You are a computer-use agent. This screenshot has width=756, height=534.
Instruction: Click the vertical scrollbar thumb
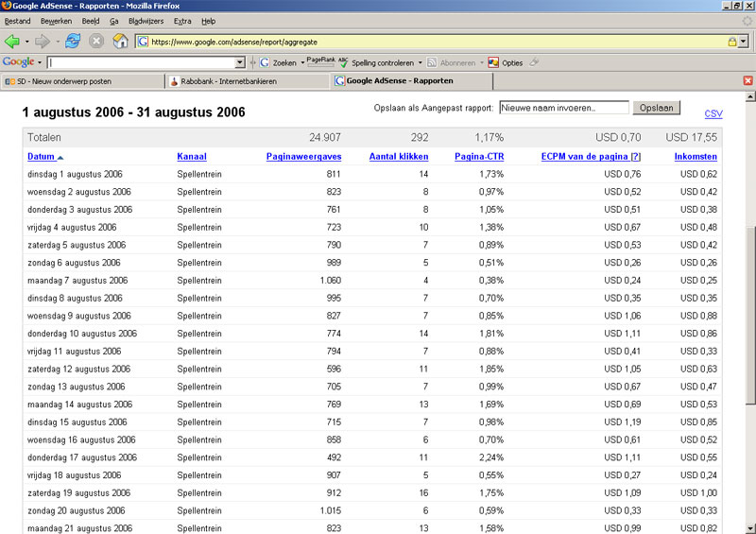750,315
